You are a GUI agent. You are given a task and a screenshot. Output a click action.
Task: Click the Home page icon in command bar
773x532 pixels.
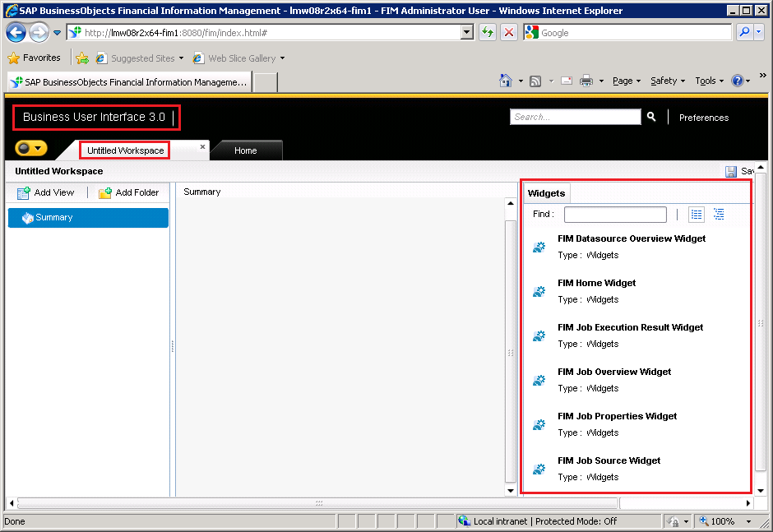[505, 81]
